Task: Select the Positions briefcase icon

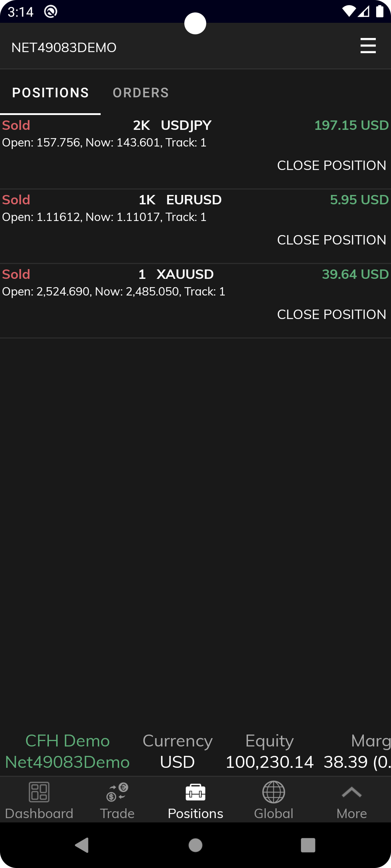Action: pyautogui.click(x=195, y=792)
